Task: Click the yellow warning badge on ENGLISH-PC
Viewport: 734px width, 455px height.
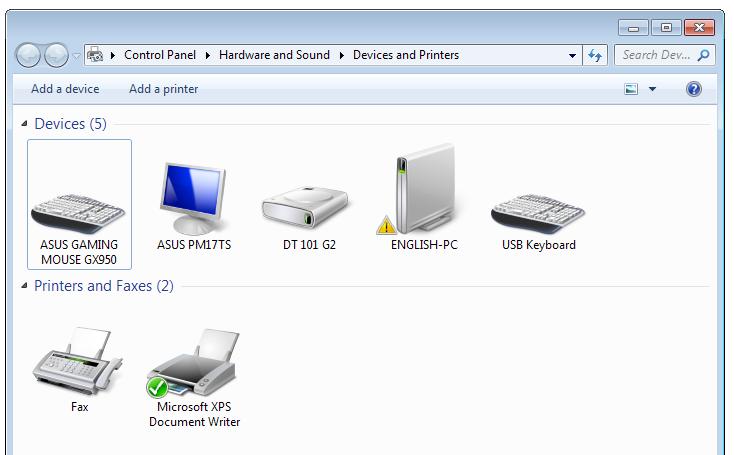Action: tap(386, 225)
